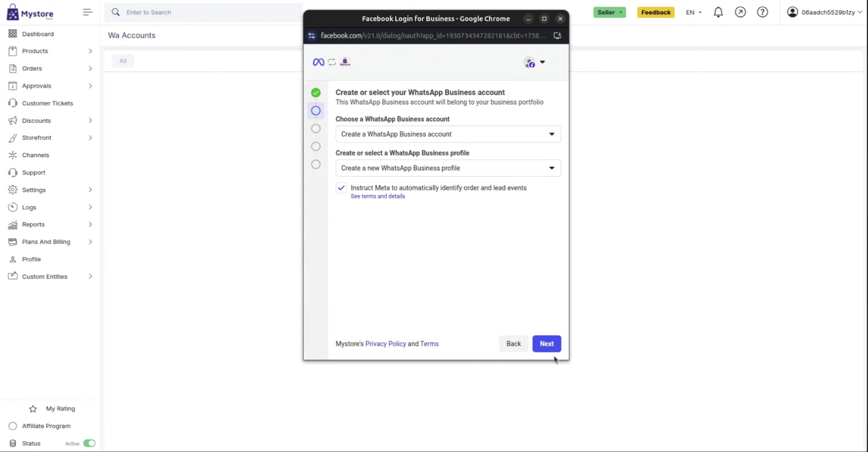Click the Mystore logo in sidebar

click(30, 13)
